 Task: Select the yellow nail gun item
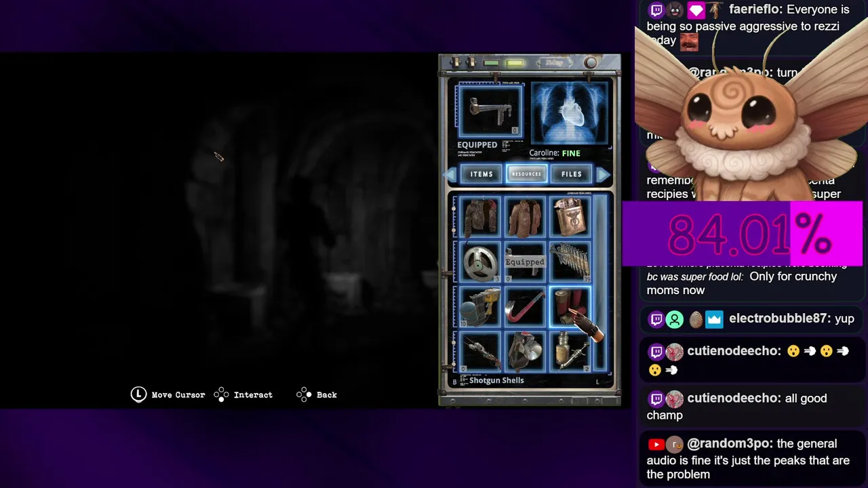pos(480,307)
